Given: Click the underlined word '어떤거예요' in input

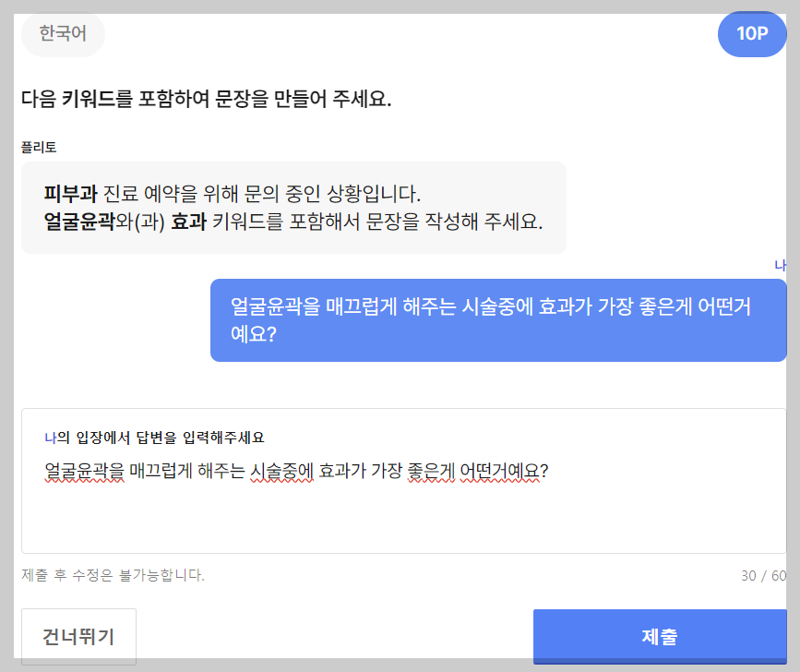Looking at the screenshot, I should tap(499, 471).
